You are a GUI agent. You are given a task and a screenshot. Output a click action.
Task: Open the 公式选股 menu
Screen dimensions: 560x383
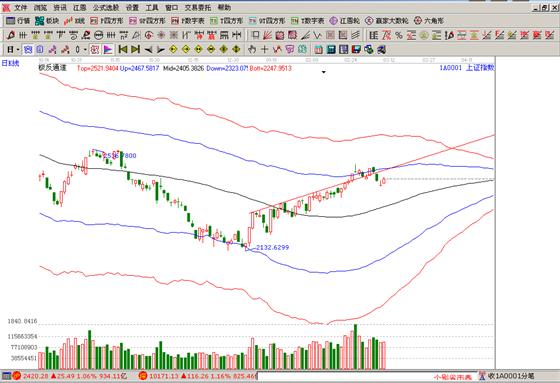[x=106, y=8]
